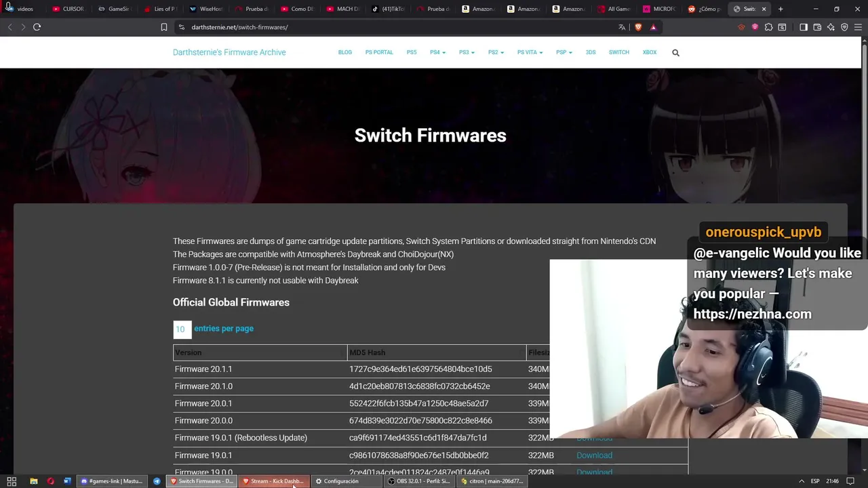868x488 pixels.
Task: Select the Firmware 20.0.0 MD5 hash
Action: 420,421
